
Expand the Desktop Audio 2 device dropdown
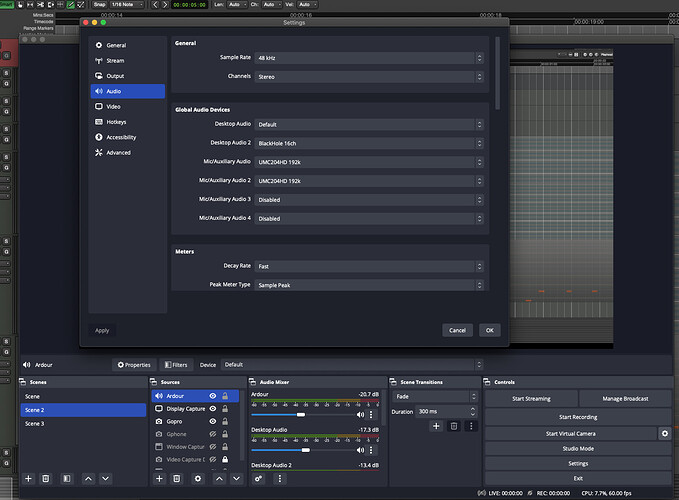pyautogui.click(x=368, y=143)
